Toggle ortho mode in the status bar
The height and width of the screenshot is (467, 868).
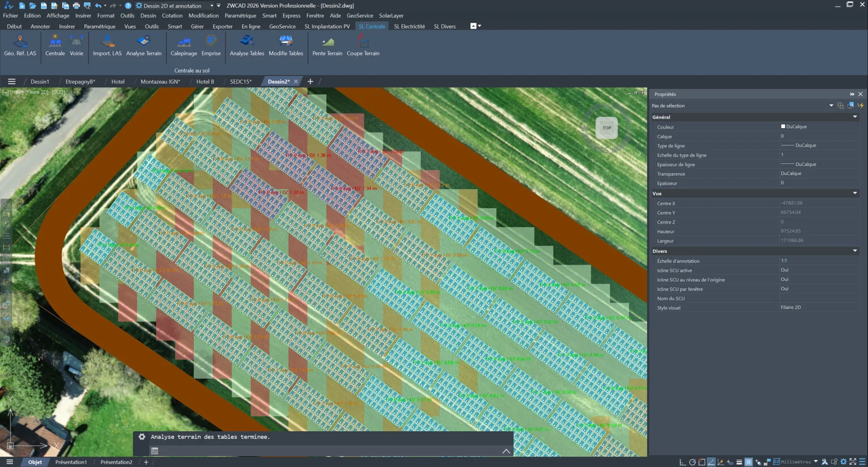point(682,462)
